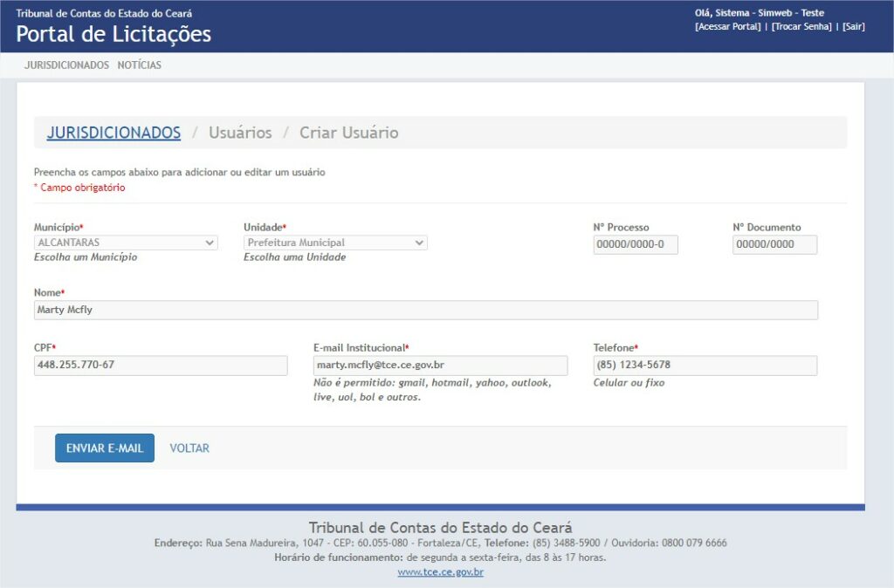The image size is (894, 588).
Task: Open the JURISDICIONADOS menu in navigation bar
Action: (x=66, y=65)
